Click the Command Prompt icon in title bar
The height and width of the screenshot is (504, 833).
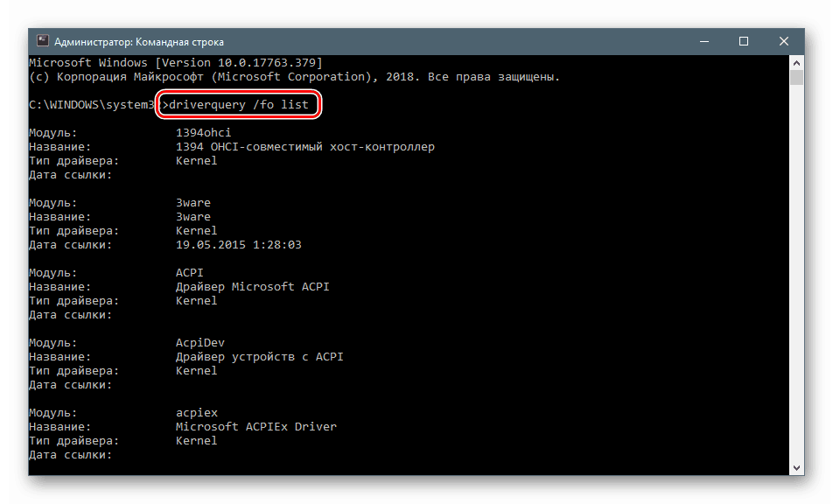[x=43, y=41]
